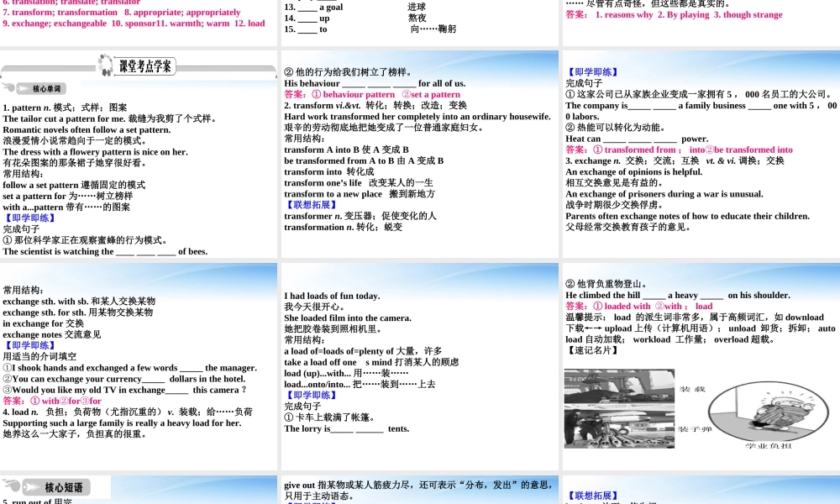Click 'The scientist is watching the' sentence
Viewport: 840px width, 504px height.
coord(105,251)
